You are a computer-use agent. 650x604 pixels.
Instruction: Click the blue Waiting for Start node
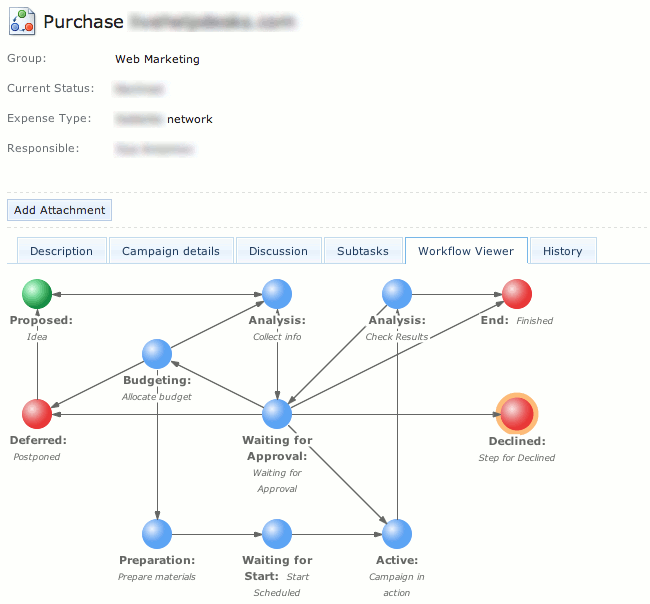[x=277, y=534]
